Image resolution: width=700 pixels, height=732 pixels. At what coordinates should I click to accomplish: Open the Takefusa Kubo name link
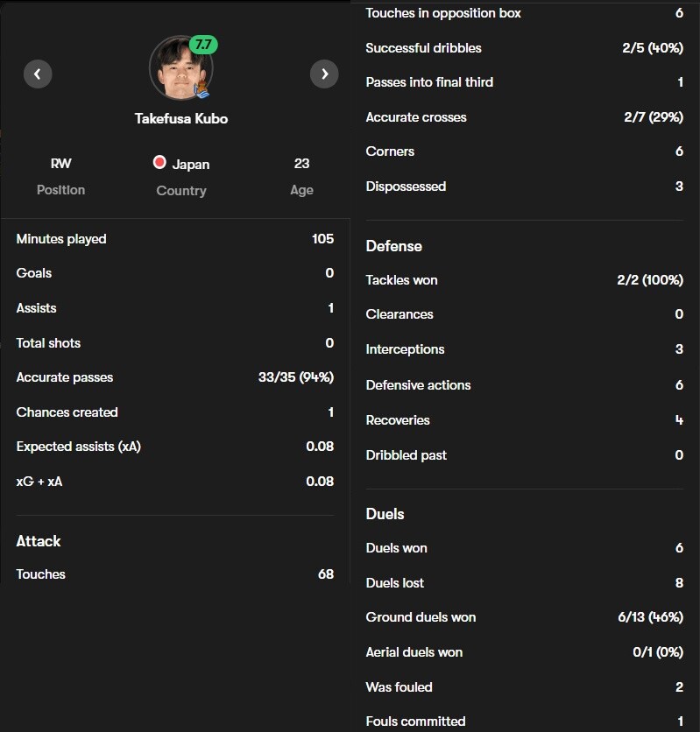pyautogui.click(x=181, y=118)
